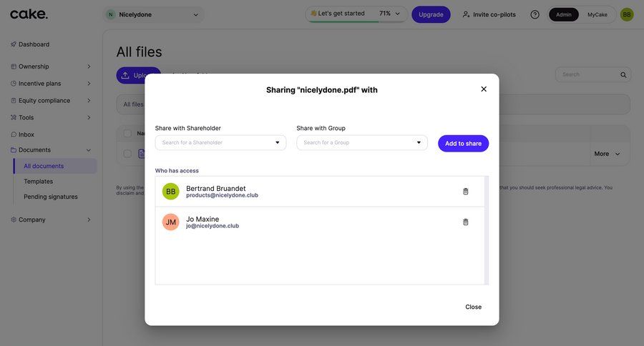Click the Invite co-pilots icon
Viewport: 644px width, 346px height.
coord(467,14)
